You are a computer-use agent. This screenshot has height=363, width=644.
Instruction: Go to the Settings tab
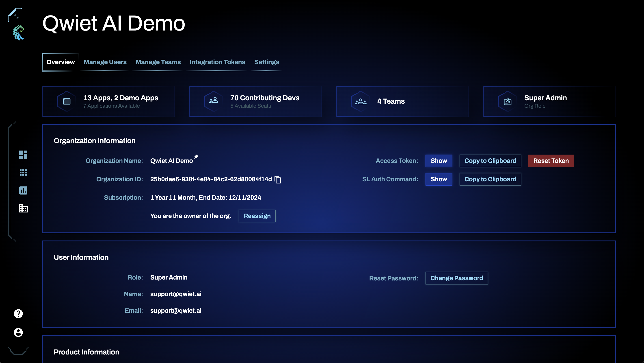point(267,62)
